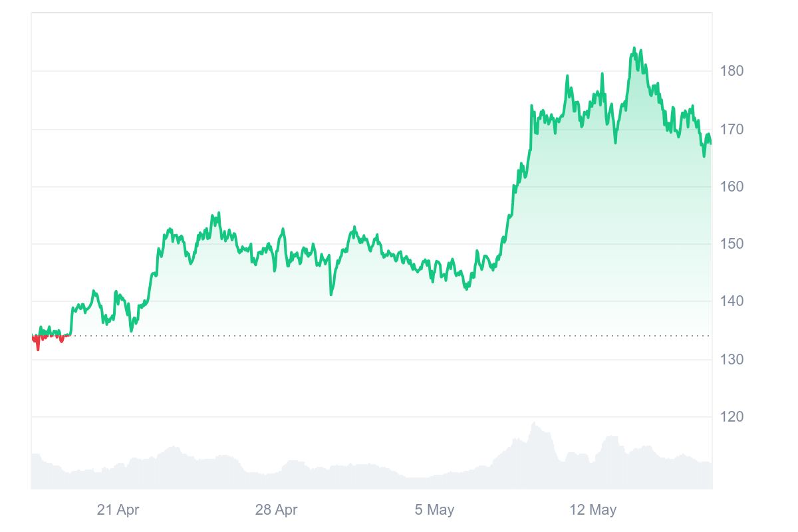
Task: Click the dotted opening-price baseline
Action: pos(399,336)
